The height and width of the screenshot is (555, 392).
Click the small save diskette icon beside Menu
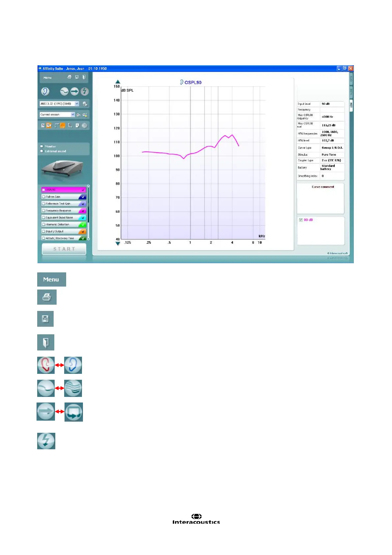[77, 77]
